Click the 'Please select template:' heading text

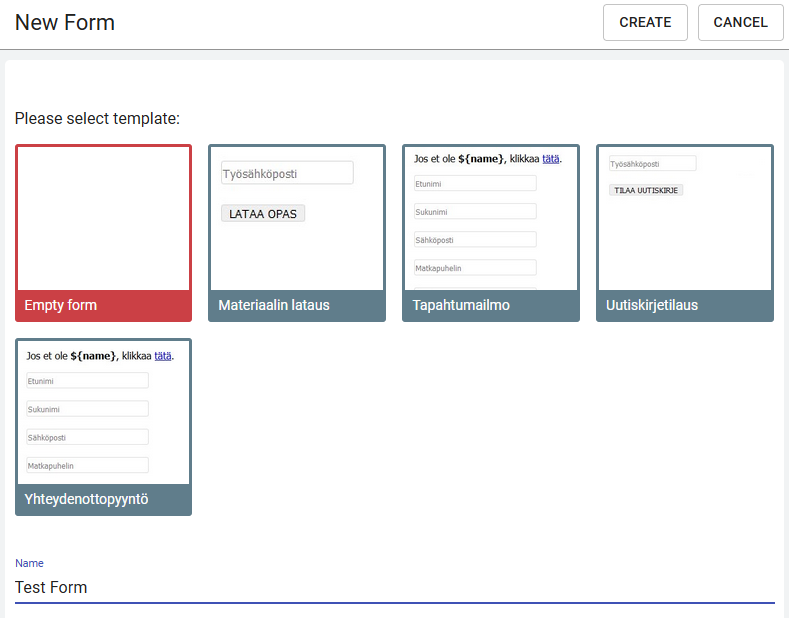pos(97,118)
